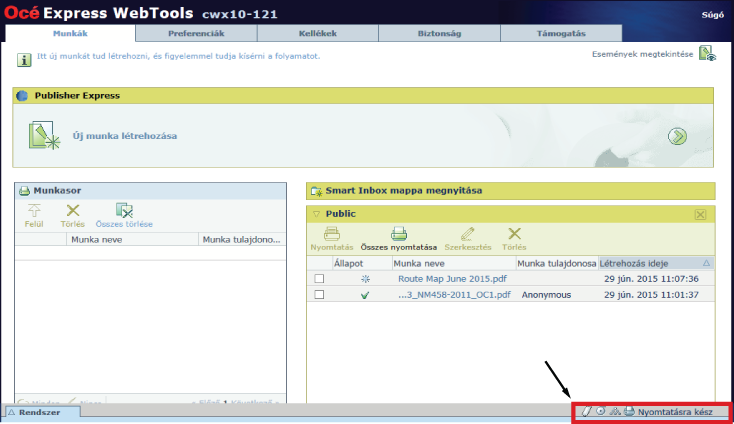The height and width of the screenshot is (424, 734).
Task: Switch to the Támogatás tab
Action: (561, 33)
